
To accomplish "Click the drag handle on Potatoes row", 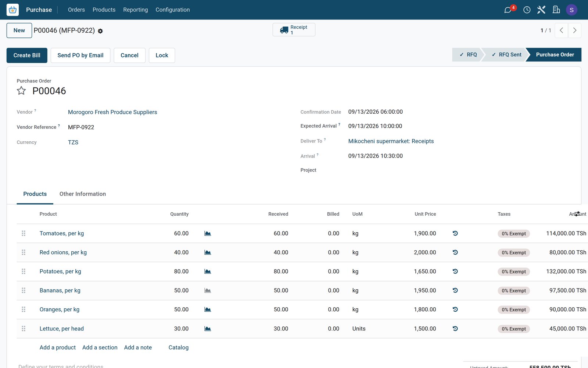I will (x=24, y=271).
